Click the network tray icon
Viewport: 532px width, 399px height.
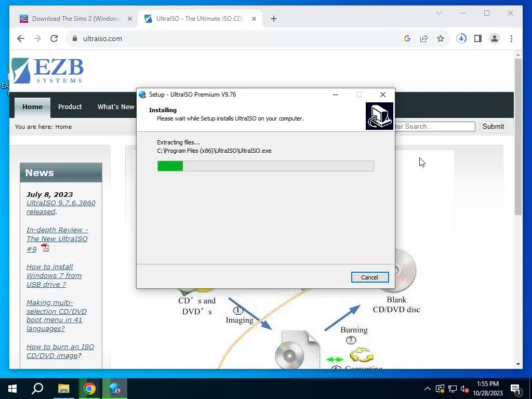click(453, 389)
